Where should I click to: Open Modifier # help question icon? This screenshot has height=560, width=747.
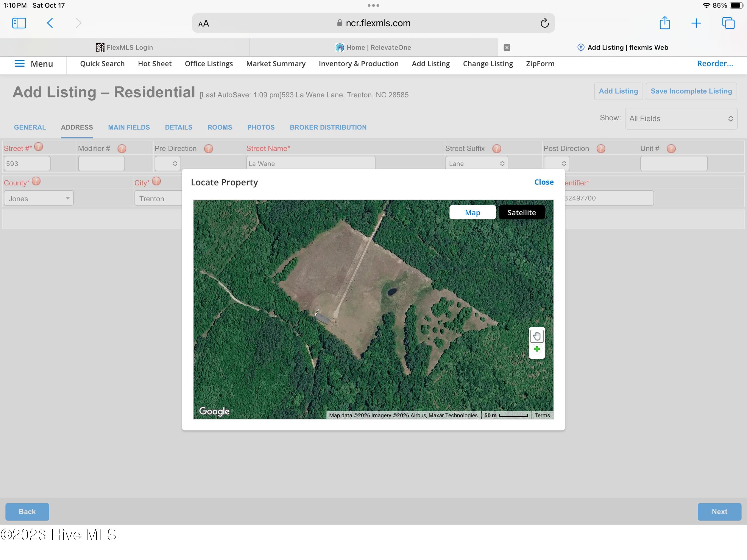[122, 149]
